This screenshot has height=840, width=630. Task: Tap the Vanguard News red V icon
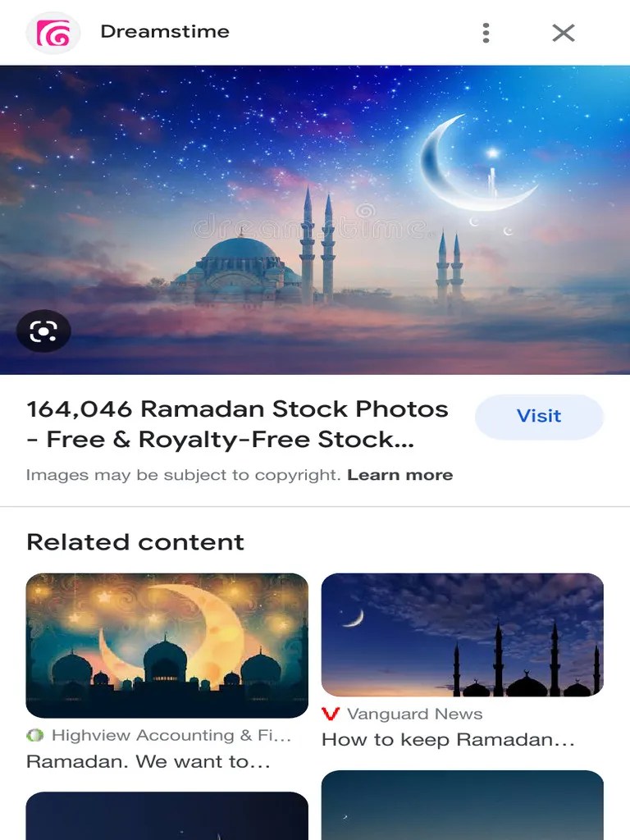331,714
